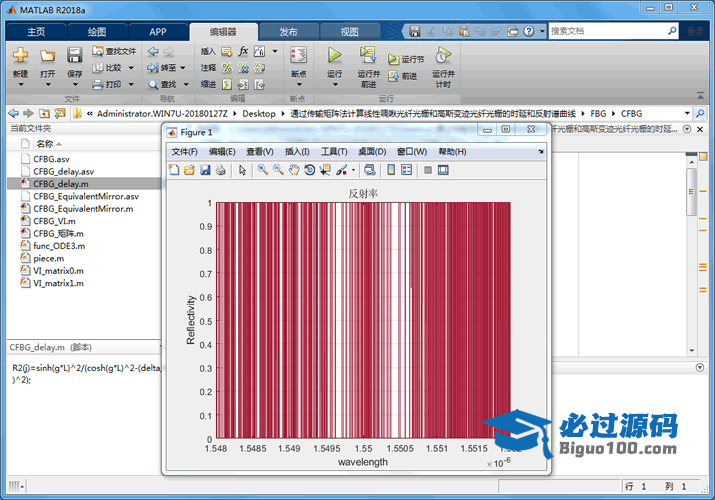Expand the 转至 dropdown arrow
This screenshot has height=500, width=715.
183,68
